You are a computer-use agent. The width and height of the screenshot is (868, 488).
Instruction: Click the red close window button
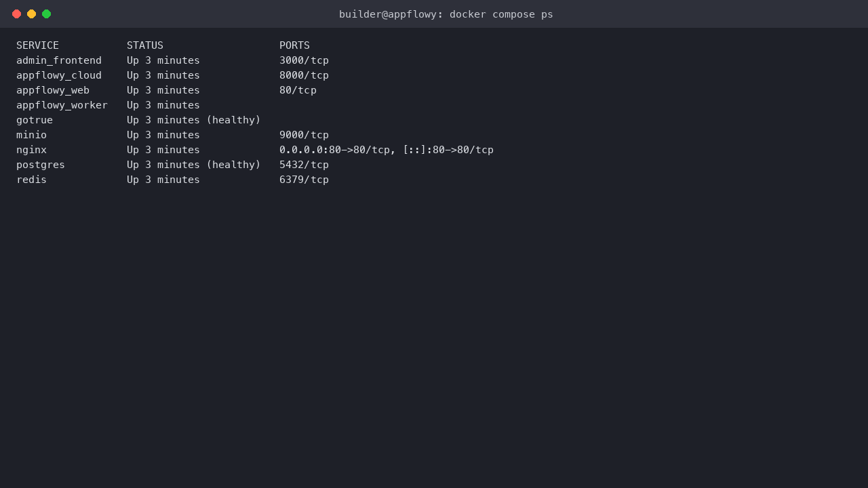click(16, 14)
